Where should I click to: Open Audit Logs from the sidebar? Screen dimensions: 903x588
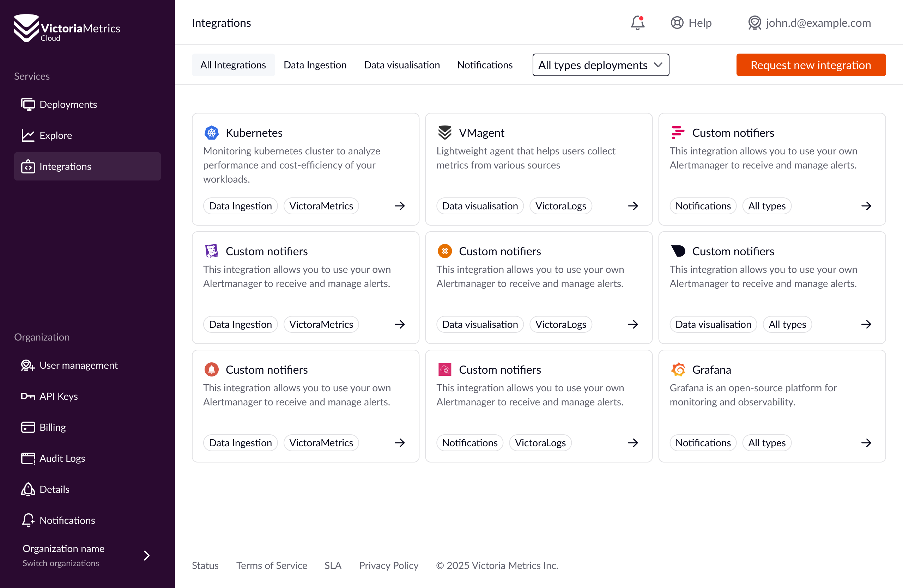pyautogui.click(x=62, y=458)
